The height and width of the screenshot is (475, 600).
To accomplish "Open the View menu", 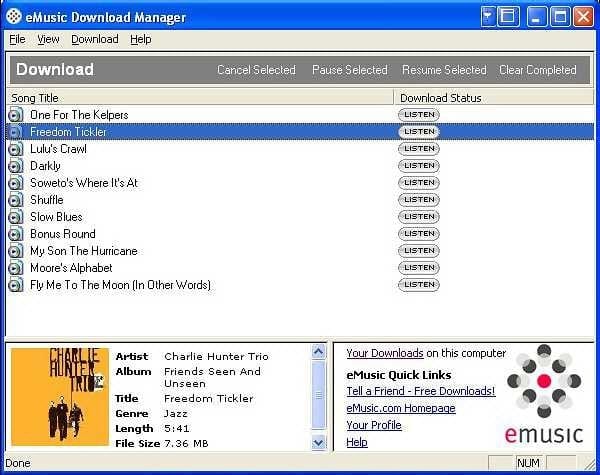I will tap(48, 39).
